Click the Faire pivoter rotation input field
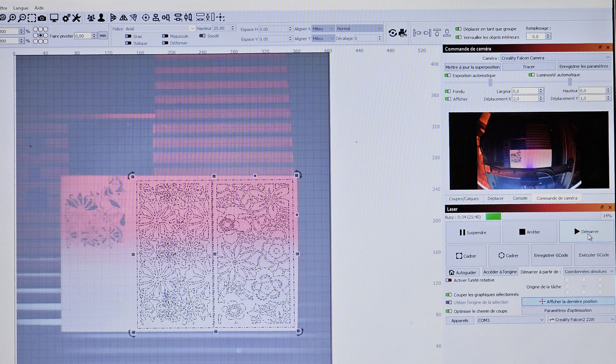Viewport: 616px width, 364px height. (85, 36)
